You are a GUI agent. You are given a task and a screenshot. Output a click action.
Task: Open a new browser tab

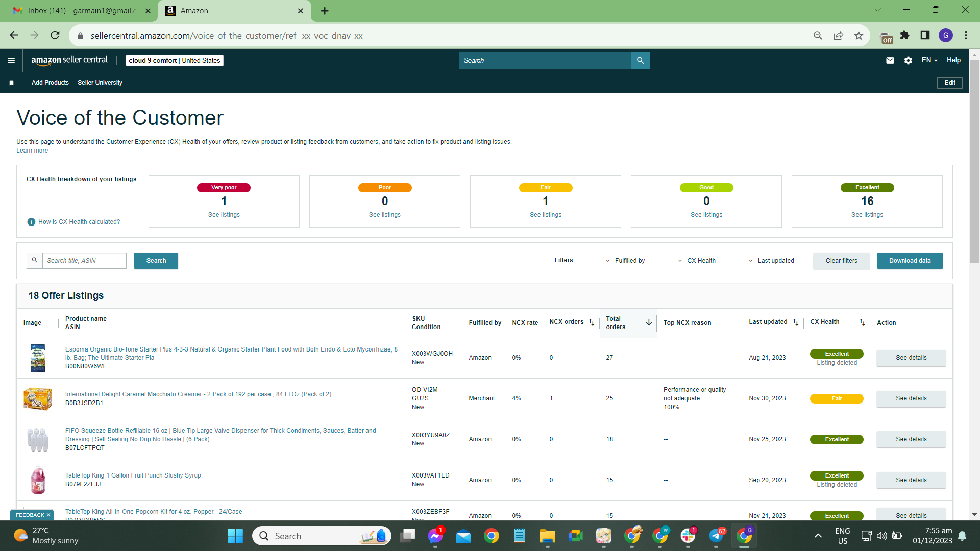(x=325, y=11)
